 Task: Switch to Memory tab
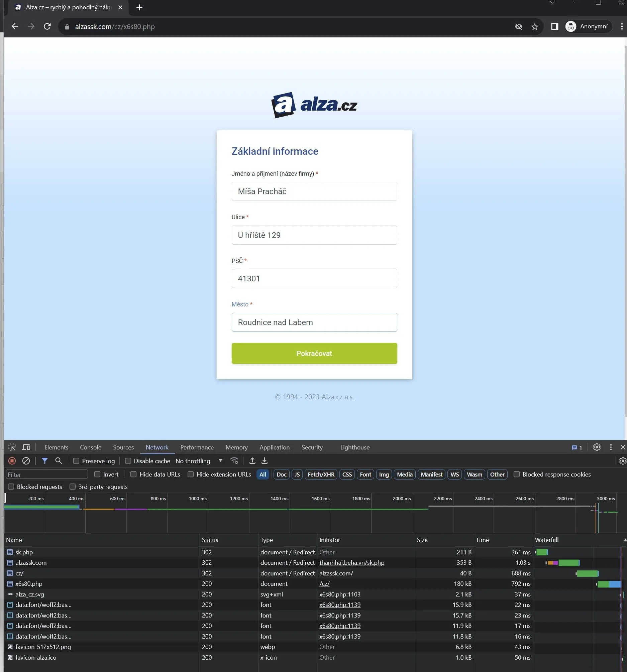[x=236, y=447]
